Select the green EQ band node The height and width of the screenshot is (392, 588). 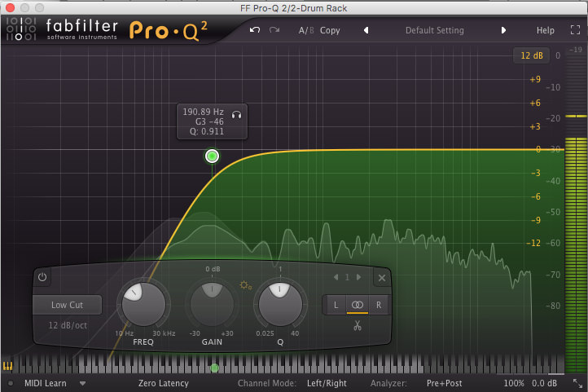coord(213,156)
